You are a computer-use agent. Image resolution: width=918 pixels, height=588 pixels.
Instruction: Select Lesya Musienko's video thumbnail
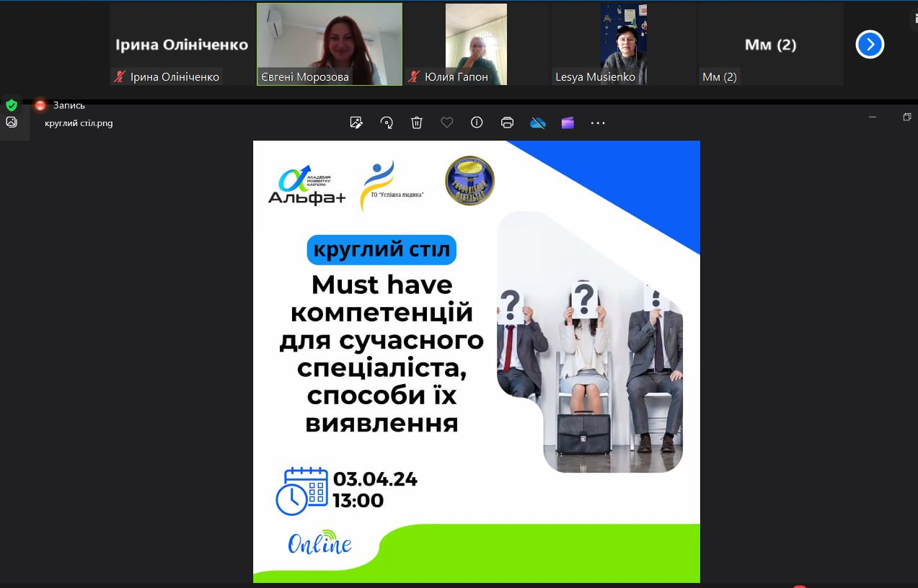pyautogui.click(x=624, y=44)
